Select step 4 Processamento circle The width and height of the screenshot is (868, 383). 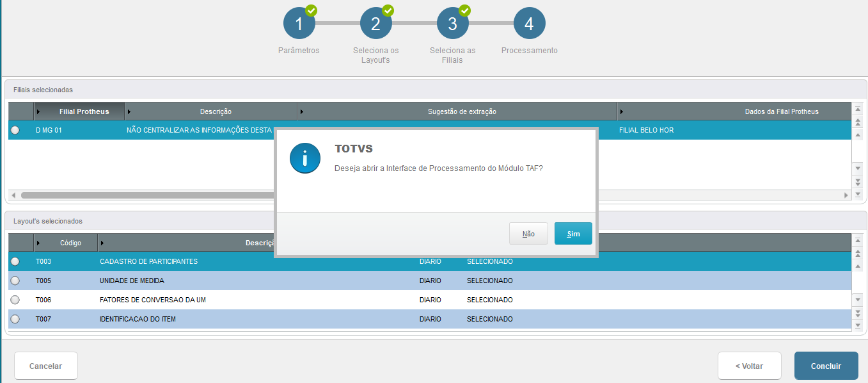pos(530,24)
